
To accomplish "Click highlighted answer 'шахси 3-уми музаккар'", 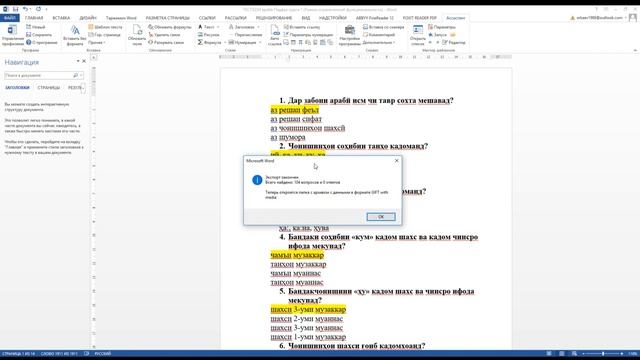I will click(x=308, y=309).
